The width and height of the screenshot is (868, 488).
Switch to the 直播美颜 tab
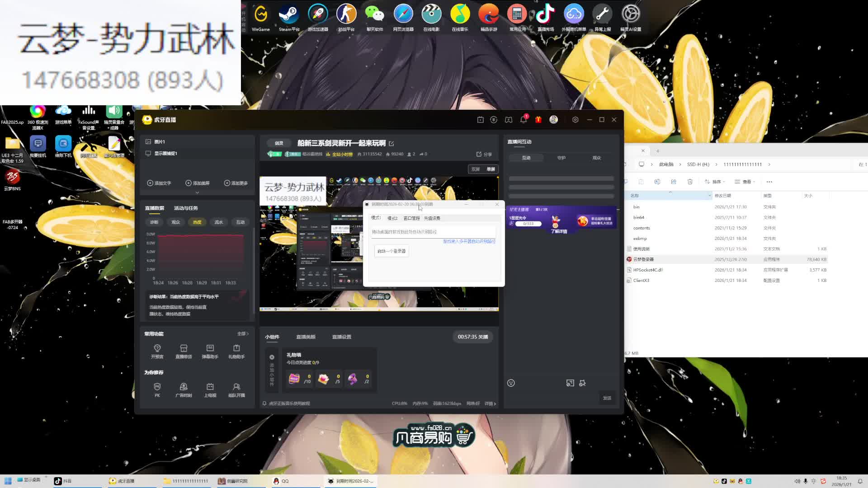[306, 337]
